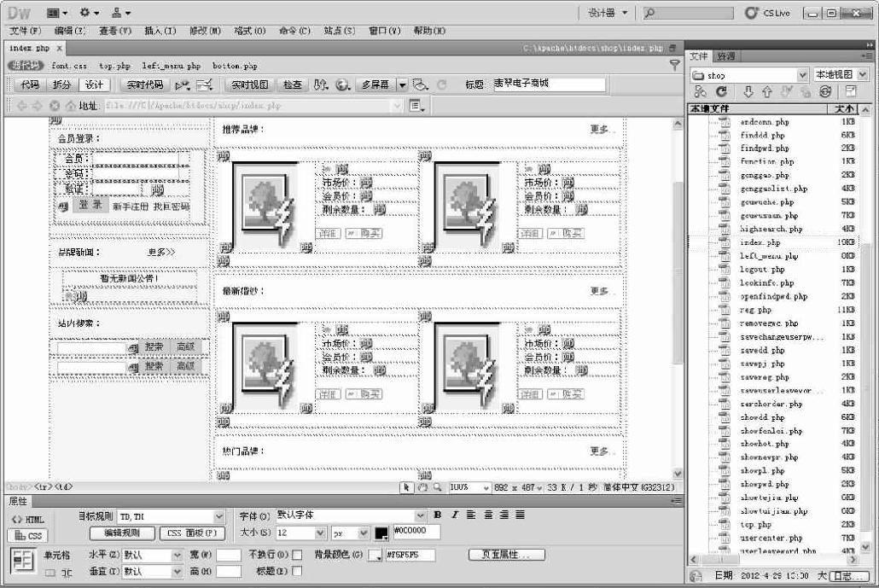Open the 设计器 workspace dropdown
Image resolution: width=879 pixels, height=588 pixels.
(x=607, y=12)
